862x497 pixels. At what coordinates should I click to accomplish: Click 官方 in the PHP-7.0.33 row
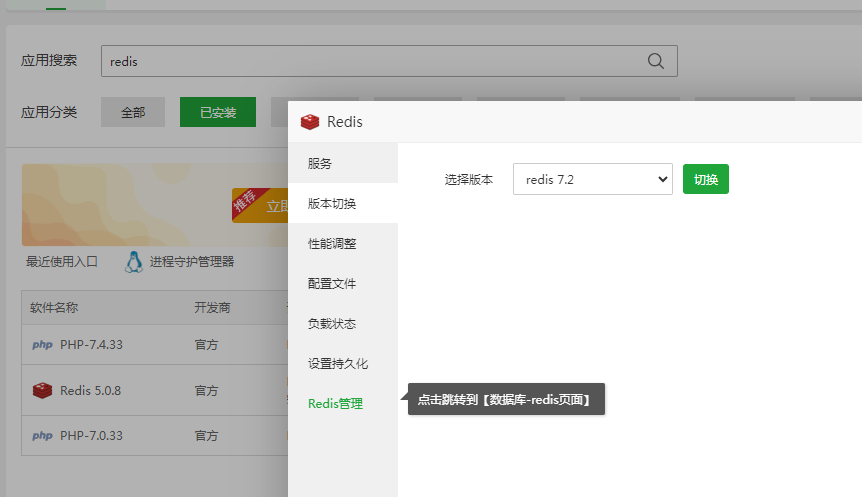pos(207,435)
